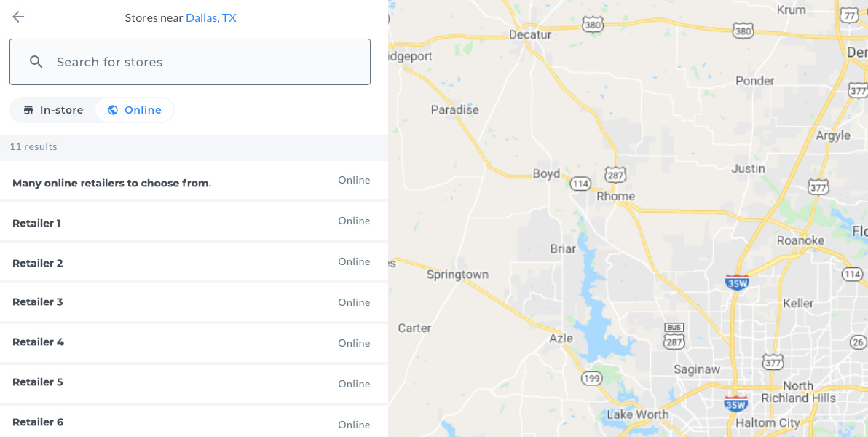Click the magnifier search icon

click(x=36, y=62)
